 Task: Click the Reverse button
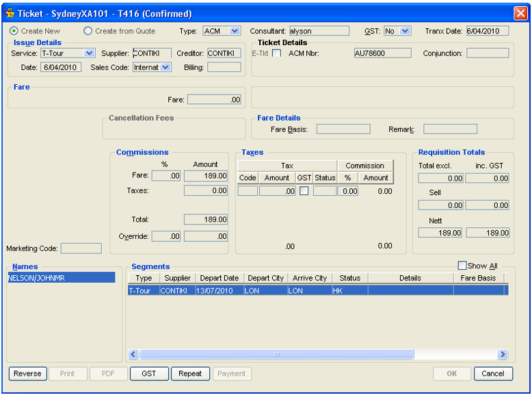point(27,374)
